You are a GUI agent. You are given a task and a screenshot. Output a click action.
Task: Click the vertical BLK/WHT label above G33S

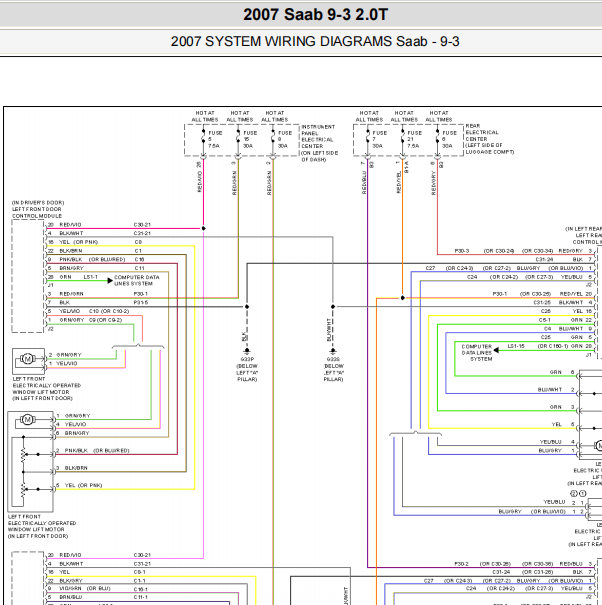coord(329,330)
